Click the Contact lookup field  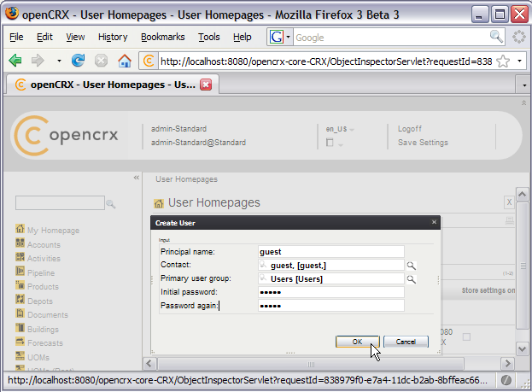tap(331, 266)
